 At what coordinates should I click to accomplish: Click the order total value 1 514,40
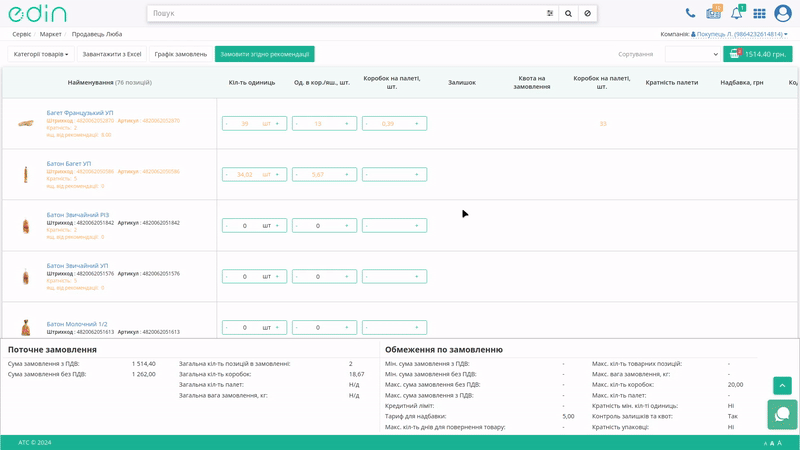pyautogui.click(x=143, y=364)
